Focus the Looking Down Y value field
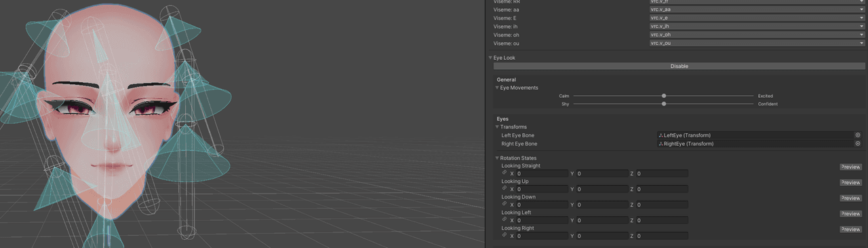This screenshot has height=248, width=868. click(x=602, y=205)
